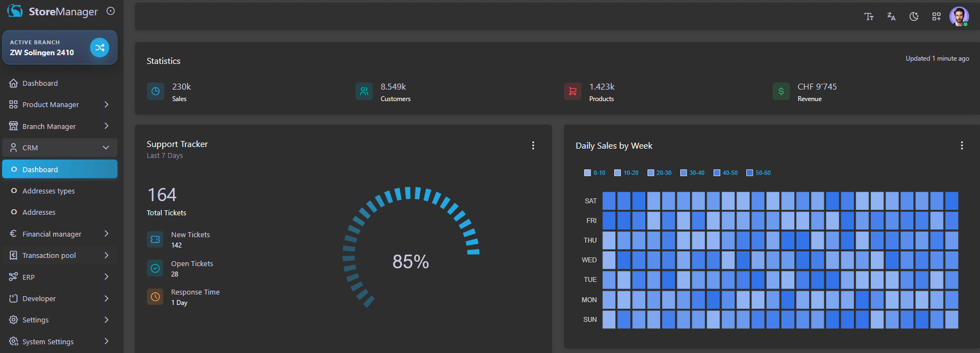Image resolution: width=980 pixels, height=353 pixels.
Task: Click the System Settings gear icon
Action: pyautogui.click(x=14, y=342)
